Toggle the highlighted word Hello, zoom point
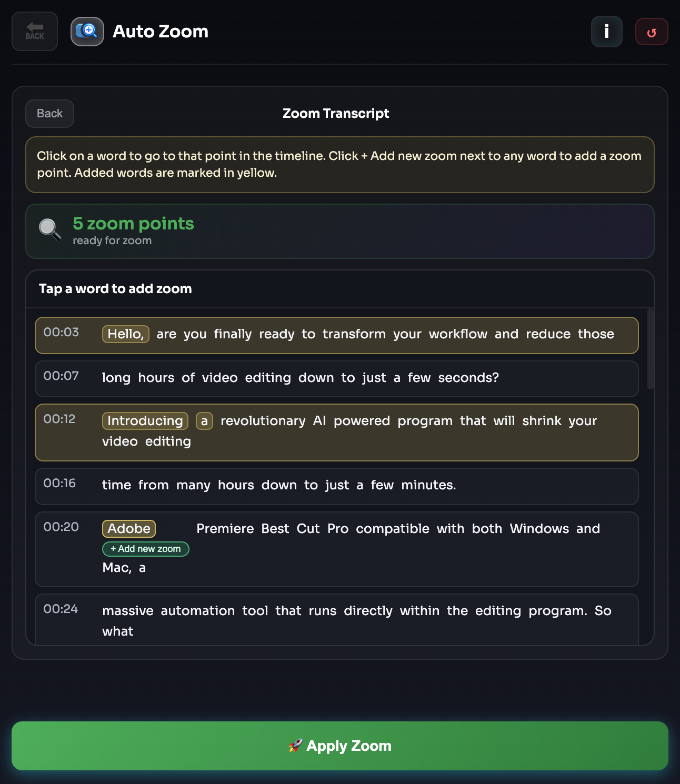680x784 pixels. pos(126,334)
